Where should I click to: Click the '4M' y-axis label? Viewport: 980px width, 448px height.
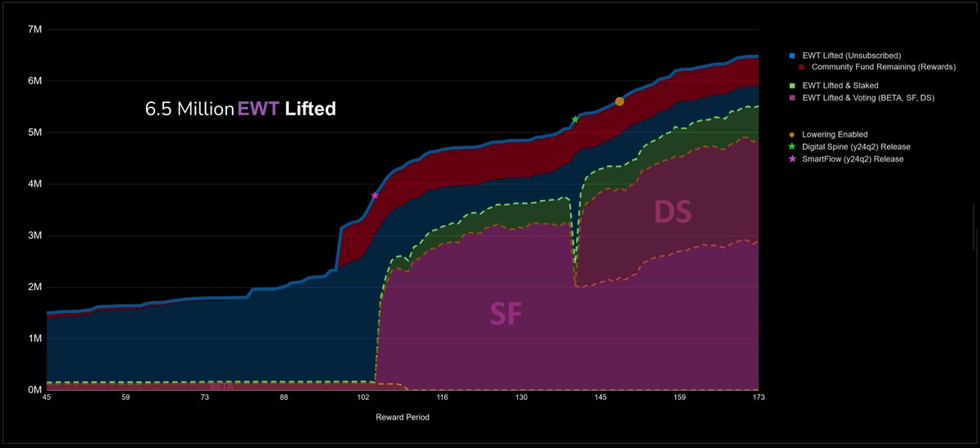[35, 184]
